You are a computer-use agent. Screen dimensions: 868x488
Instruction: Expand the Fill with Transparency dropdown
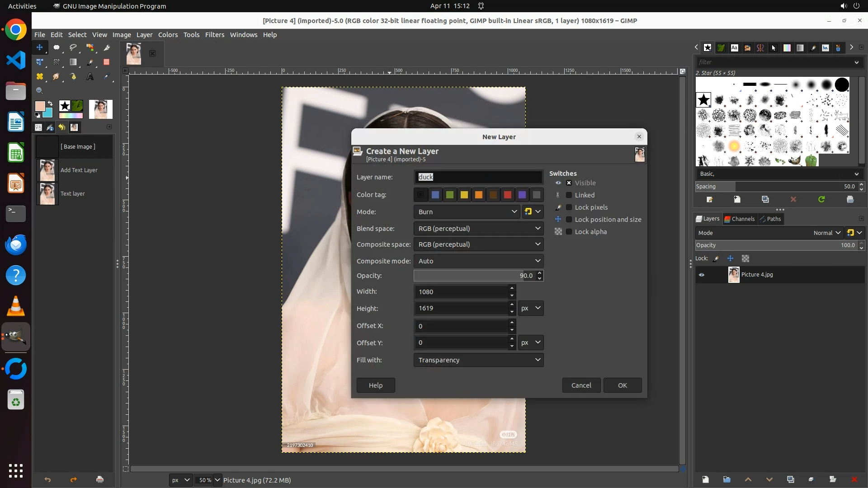click(478, 360)
